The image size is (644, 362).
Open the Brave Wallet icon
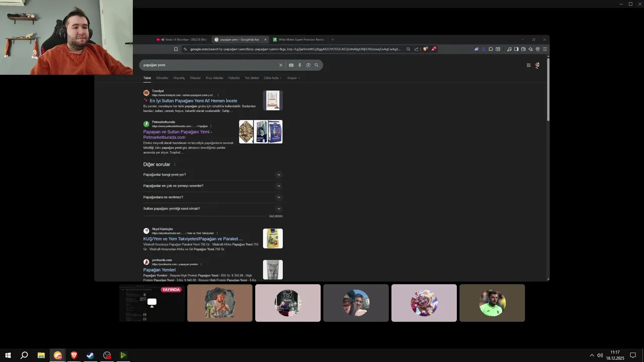click(523, 49)
